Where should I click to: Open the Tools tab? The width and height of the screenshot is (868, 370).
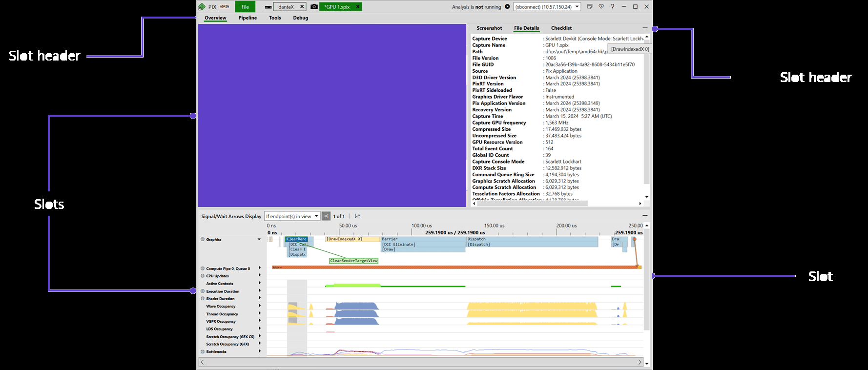tap(275, 18)
